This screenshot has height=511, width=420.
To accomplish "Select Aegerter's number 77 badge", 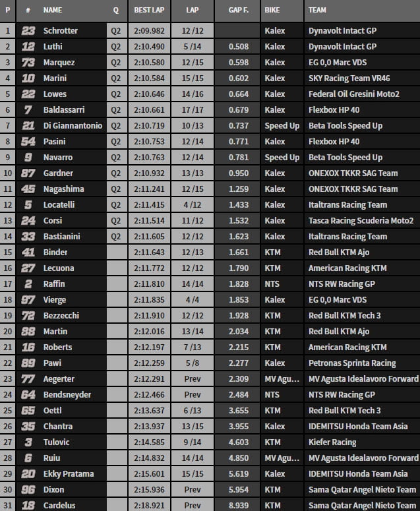I will (x=28, y=379).
